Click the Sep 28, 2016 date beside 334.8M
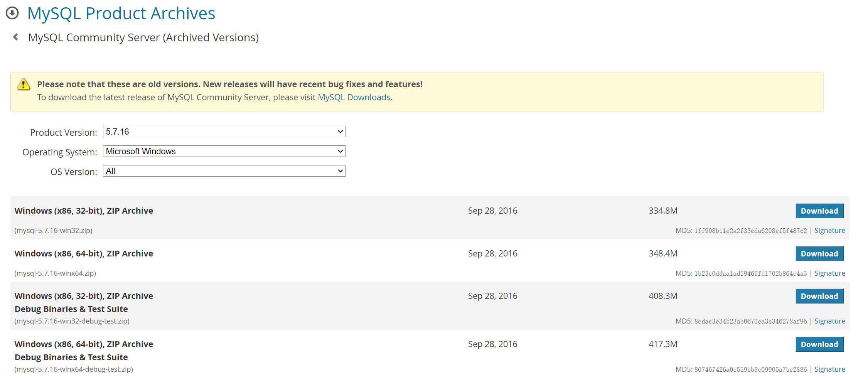This screenshot has width=868, height=381. (492, 211)
